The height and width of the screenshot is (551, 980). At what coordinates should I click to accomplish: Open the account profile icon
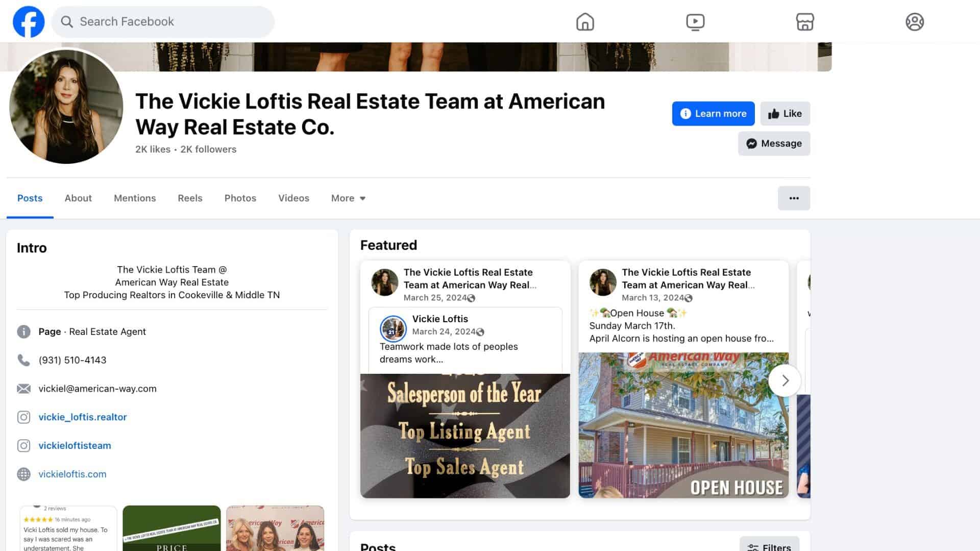tap(915, 22)
